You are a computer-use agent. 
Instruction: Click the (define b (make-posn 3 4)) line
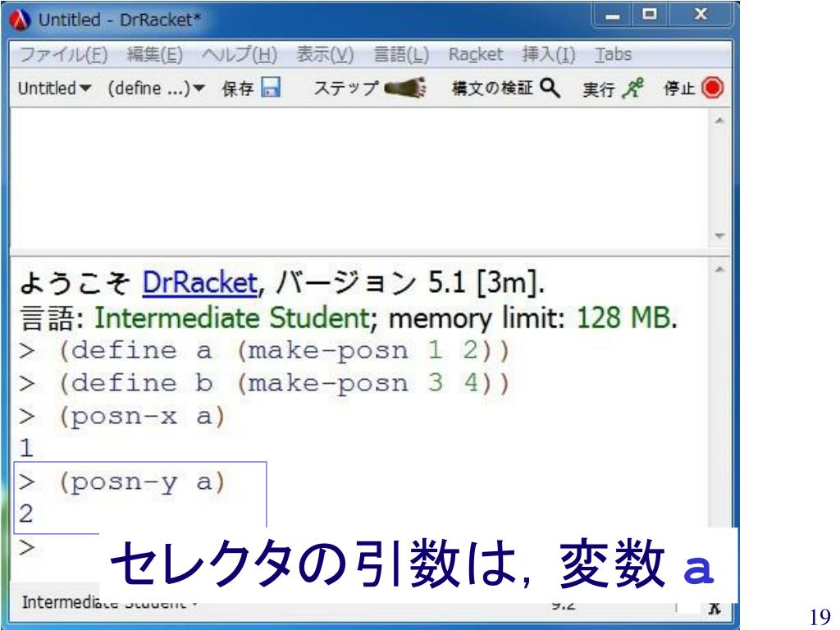(x=283, y=384)
